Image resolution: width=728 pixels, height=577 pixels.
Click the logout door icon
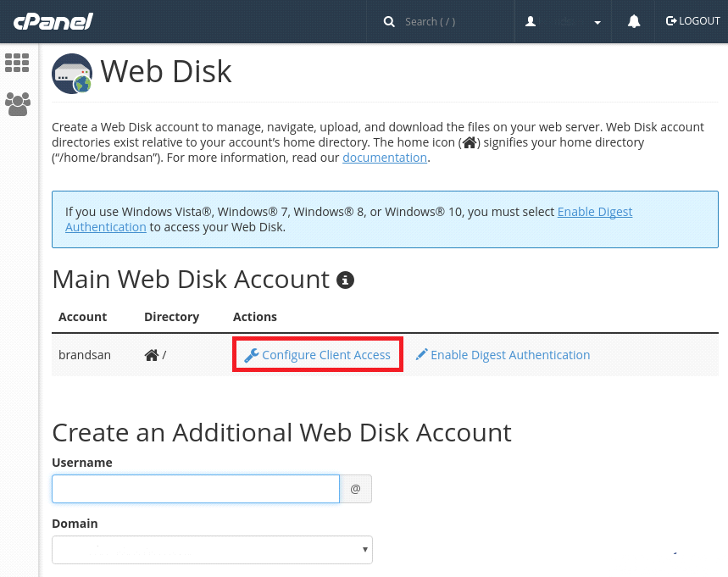click(672, 20)
